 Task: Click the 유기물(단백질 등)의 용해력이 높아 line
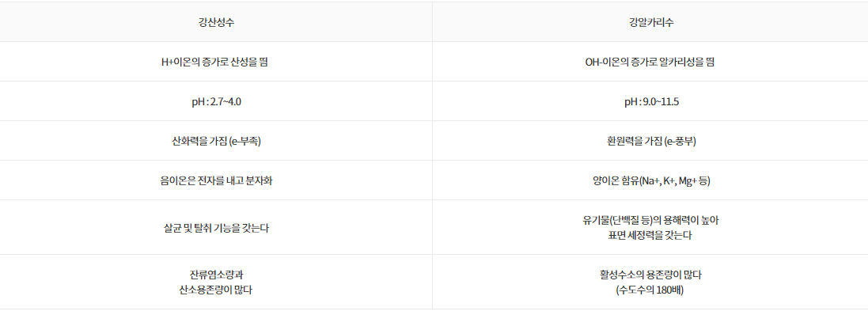[x=650, y=220]
